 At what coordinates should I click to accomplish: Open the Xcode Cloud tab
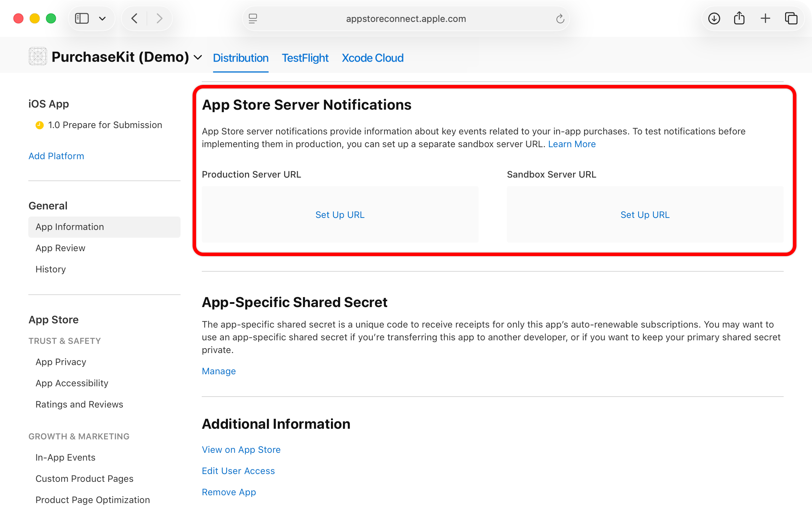click(372, 58)
